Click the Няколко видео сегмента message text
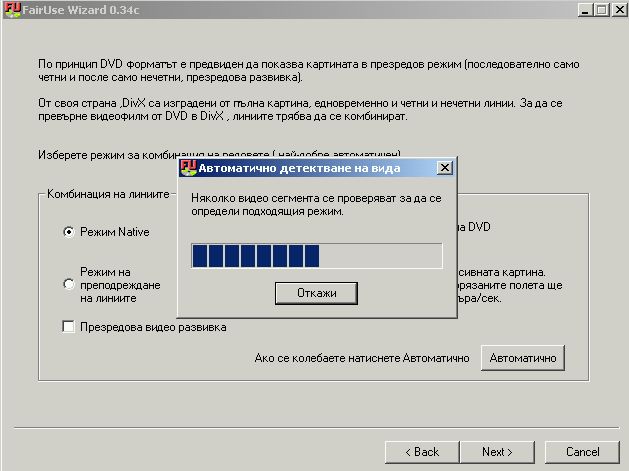The height and width of the screenshot is (471, 629). coord(316,205)
